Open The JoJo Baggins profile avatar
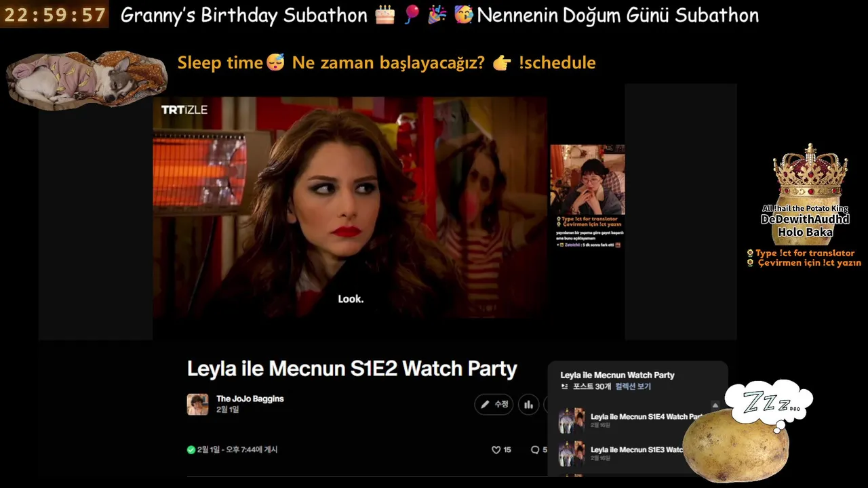 point(197,404)
